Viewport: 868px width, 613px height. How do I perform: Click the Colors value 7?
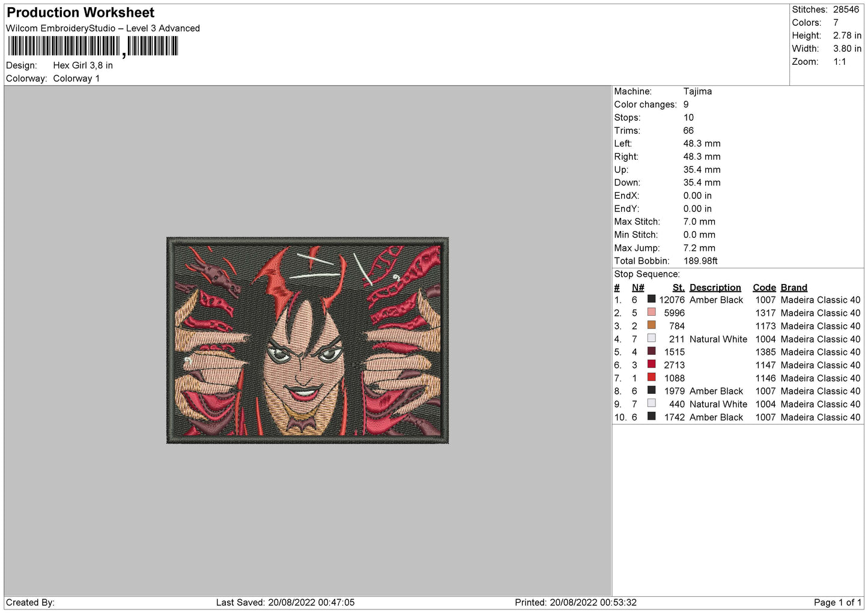836,23
